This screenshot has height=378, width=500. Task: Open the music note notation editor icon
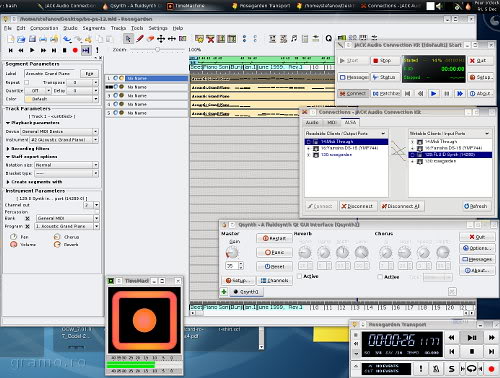click(294, 39)
